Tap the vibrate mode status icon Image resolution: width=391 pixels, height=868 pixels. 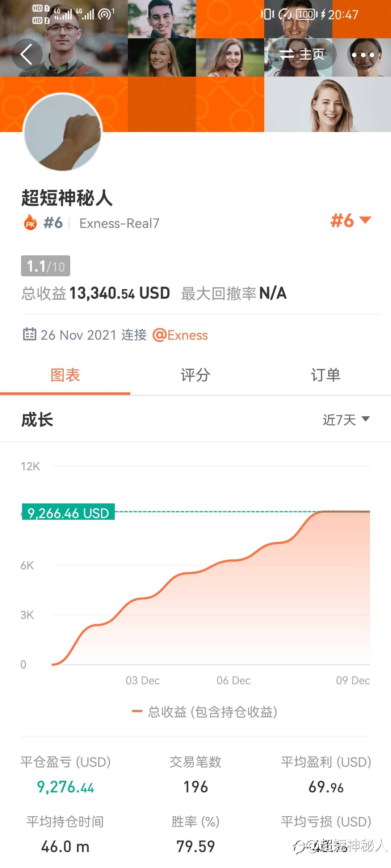267,14
